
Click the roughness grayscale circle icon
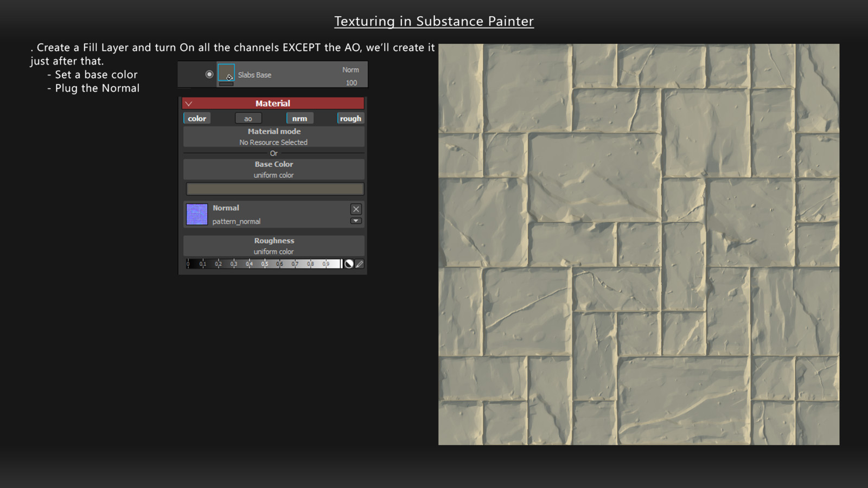coord(349,264)
